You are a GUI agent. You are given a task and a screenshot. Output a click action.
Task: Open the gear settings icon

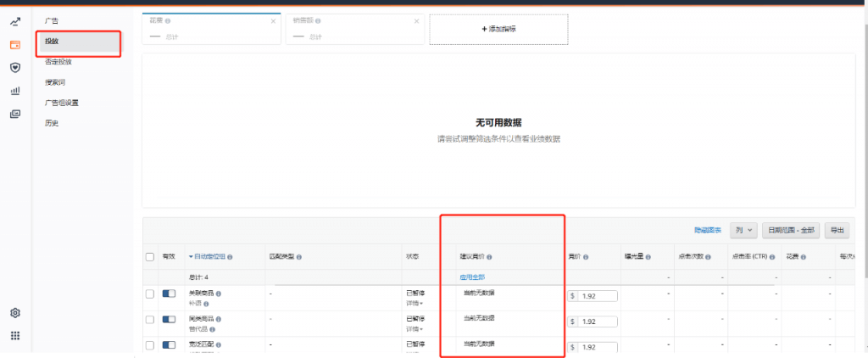coord(15,313)
